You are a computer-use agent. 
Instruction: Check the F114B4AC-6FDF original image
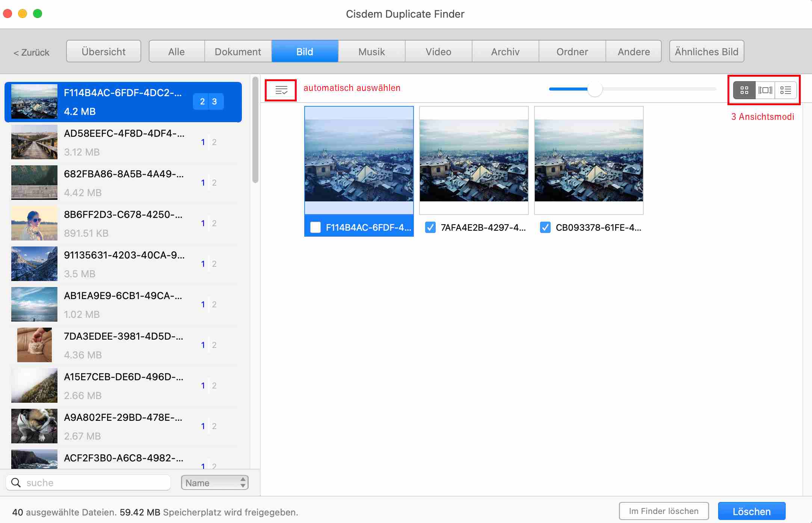tap(315, 227)
